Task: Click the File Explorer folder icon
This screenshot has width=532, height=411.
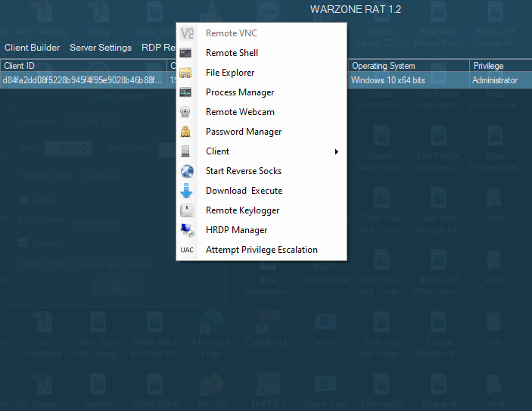Action: [185, 73]
